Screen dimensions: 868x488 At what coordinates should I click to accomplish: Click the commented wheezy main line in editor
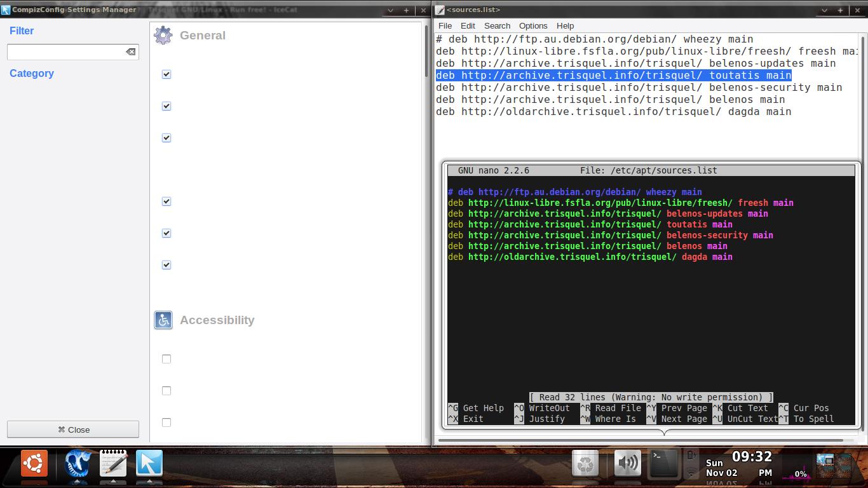[x=595, y=39]
